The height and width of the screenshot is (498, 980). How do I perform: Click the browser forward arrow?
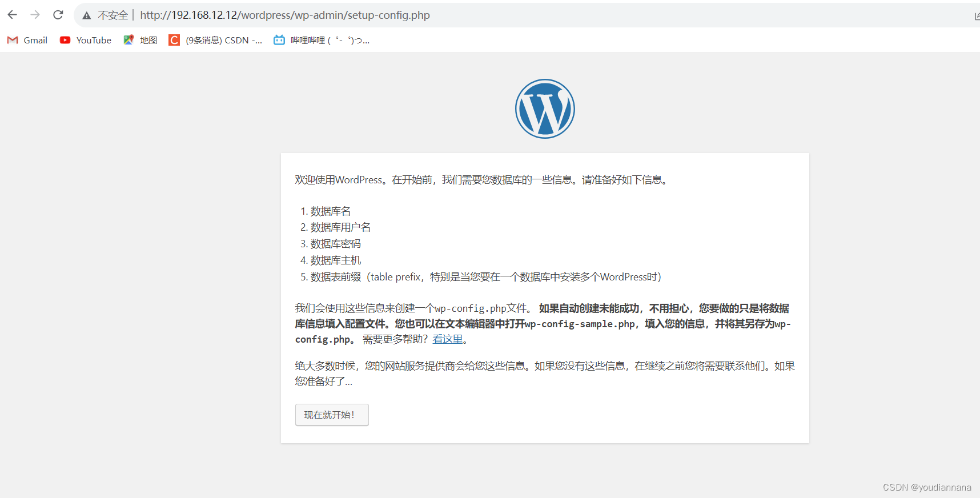pyautogui.click(x=35, y=15)
